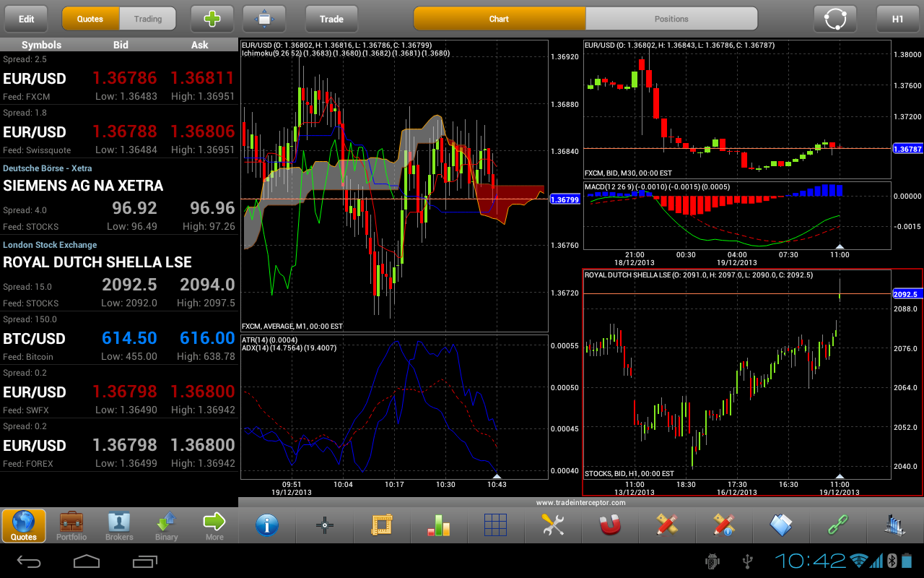Click the red magnet snap icon
The height and width of the screenshot is (578, 924).
(610, 525)
